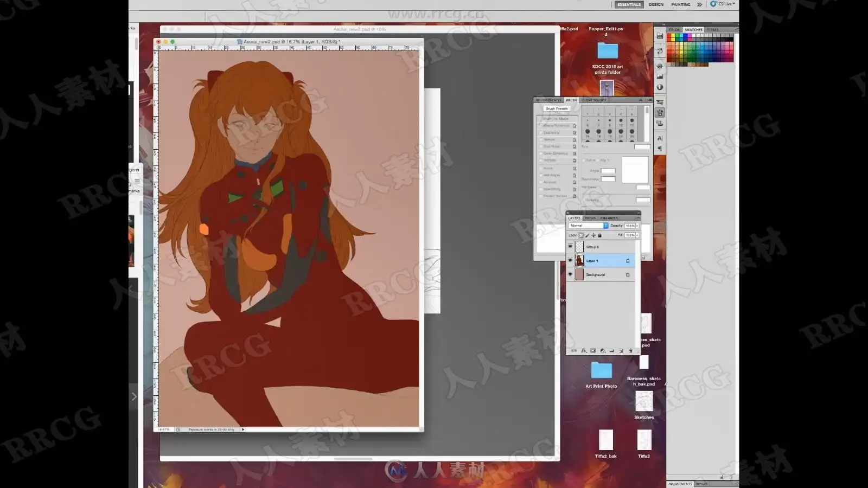Expand more workspaces with the double chevron
This screenshot has height=488, width=868.
(x=699, y=4)
